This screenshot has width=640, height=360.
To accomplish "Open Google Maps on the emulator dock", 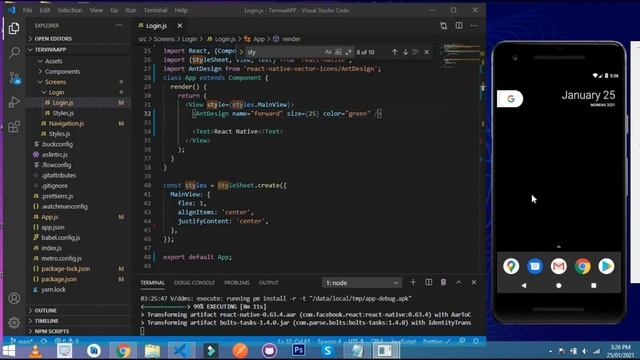I will (511, 266).
